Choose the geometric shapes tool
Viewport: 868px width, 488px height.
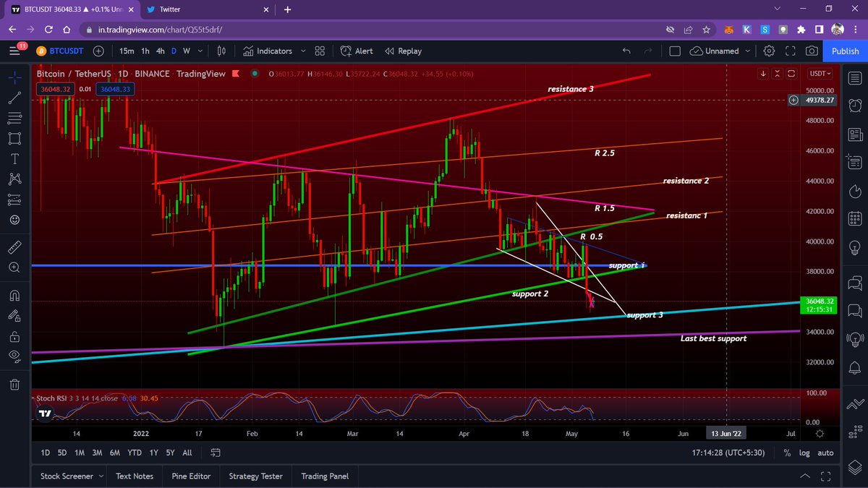coord(14,138)
